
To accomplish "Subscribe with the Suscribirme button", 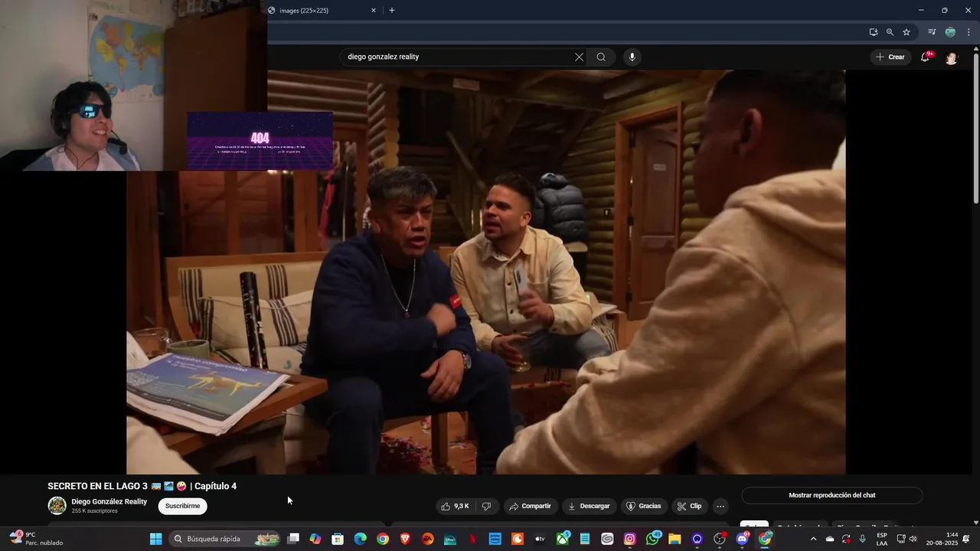I will (x=183, y=506).
